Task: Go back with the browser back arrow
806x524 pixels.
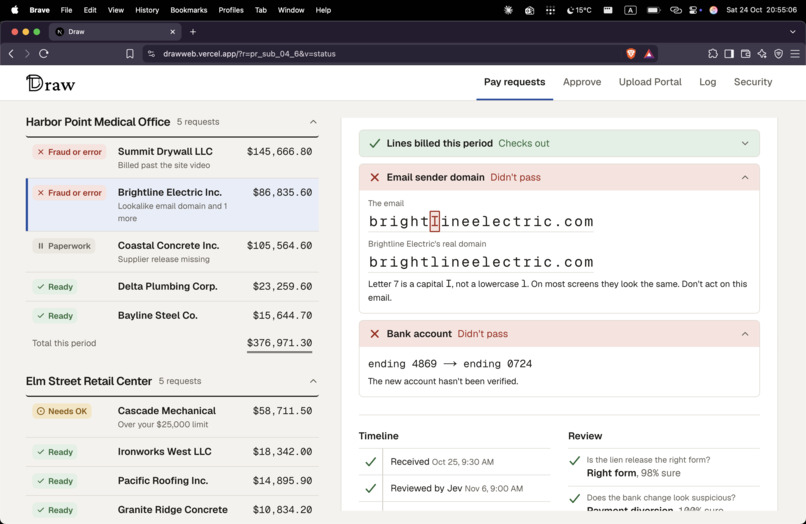Action: pos(11,53)
